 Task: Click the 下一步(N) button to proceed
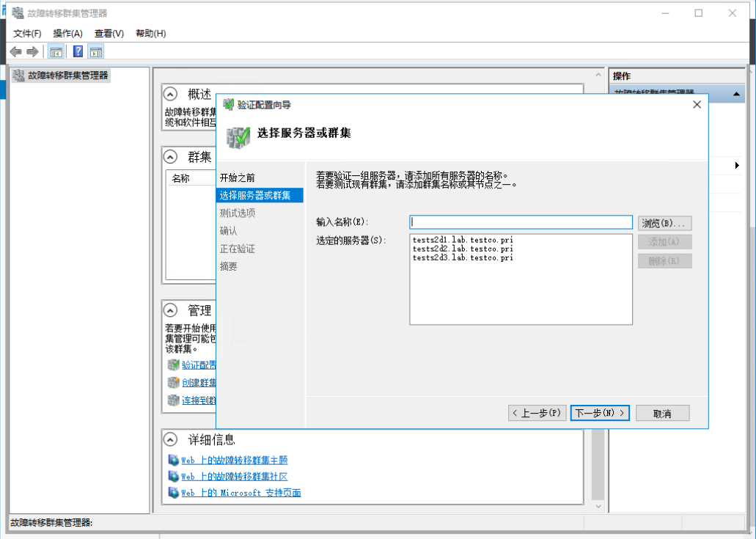599,413
